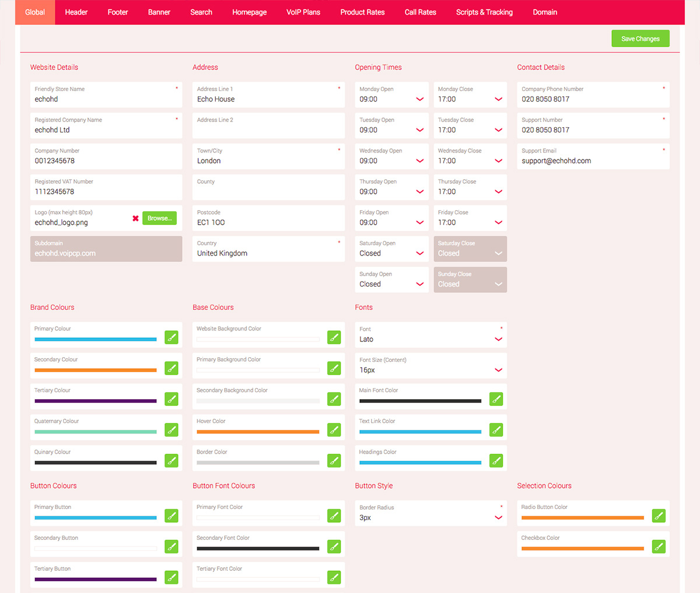Open the Banner tab
The height and width of the screenshot is (593, 700).
tap(159, 12)
